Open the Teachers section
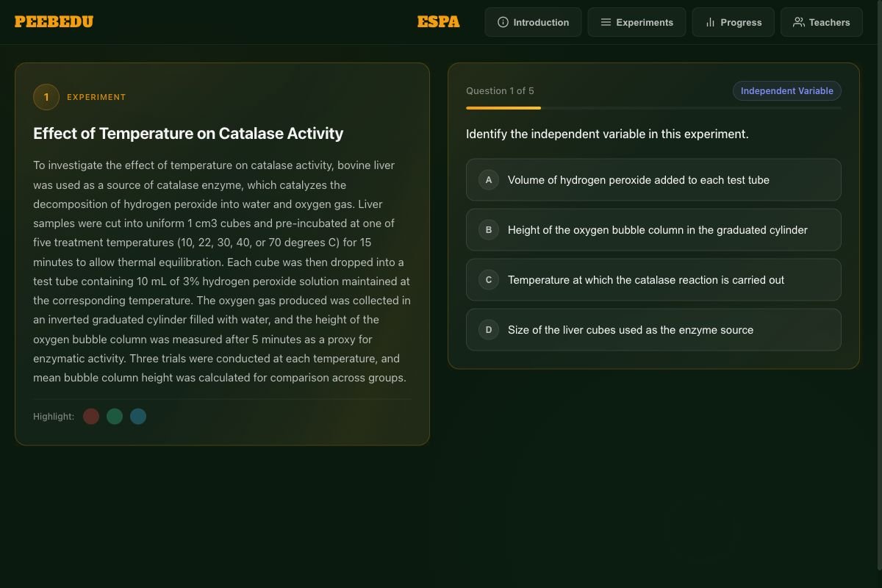The height and width of the screenshot is (588, 882). click(x=821, y=22)
